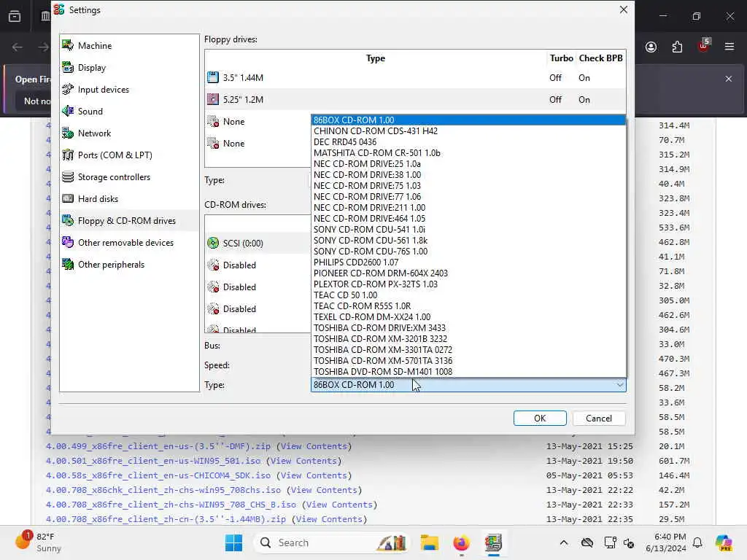Dismiss the Firefox notification bar
Screen dimensions: 747x560
tap(729, 79)
